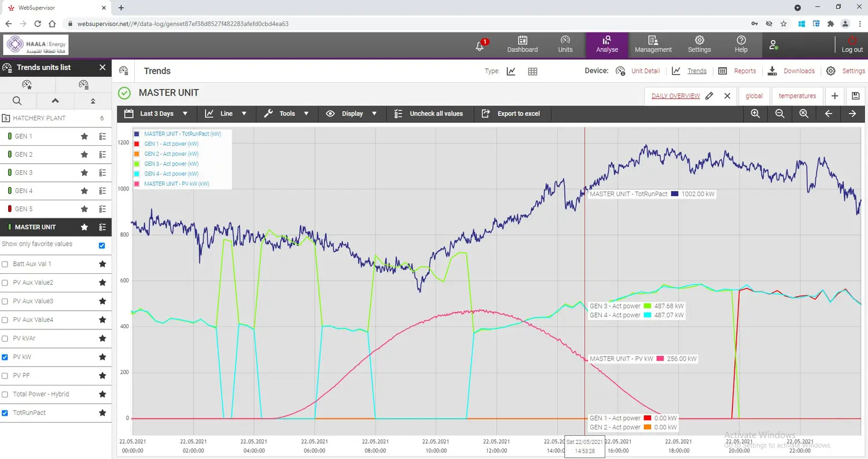Open the Display dropdown

coord(352,113)
